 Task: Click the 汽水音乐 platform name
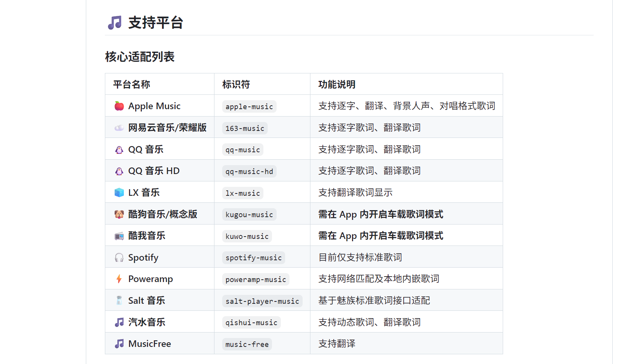coord(147,322)
